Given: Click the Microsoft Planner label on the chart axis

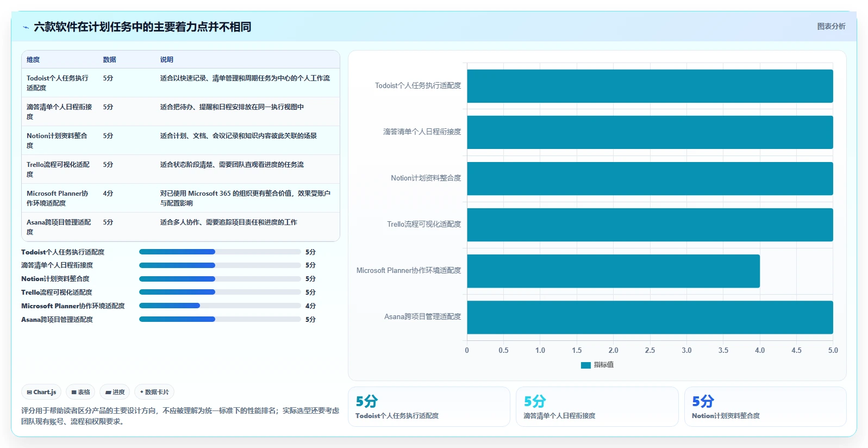Looking at the screenshot, I should tap(409, 271).
